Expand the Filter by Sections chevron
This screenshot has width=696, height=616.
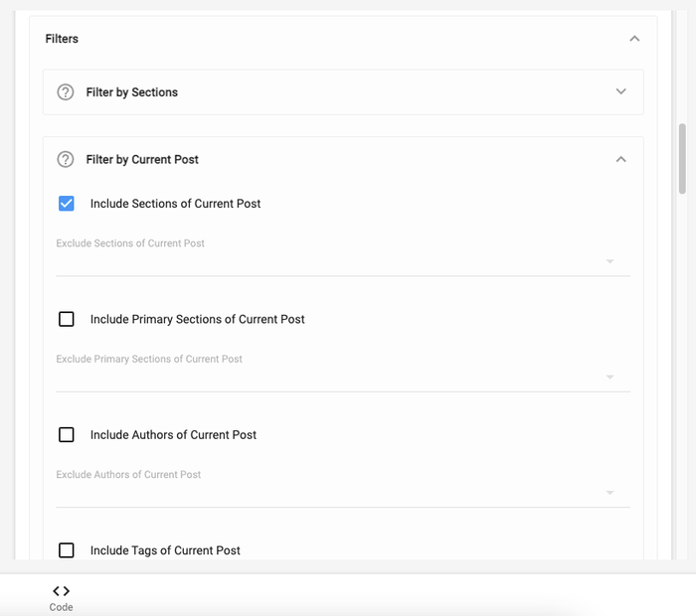pyautogui.click(x=620, y=91)
